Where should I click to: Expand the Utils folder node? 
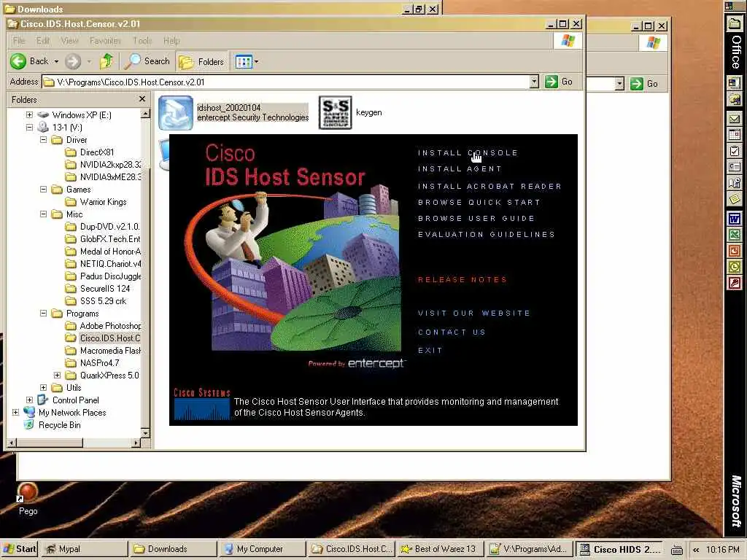pyautogui.click(x=43, y=388)
